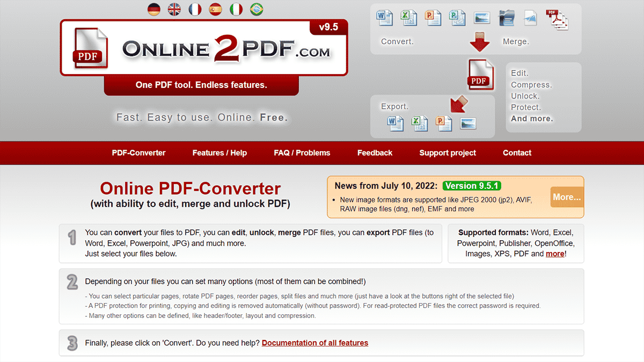Click the stacked PDF files merge icon

coord(557,19)
